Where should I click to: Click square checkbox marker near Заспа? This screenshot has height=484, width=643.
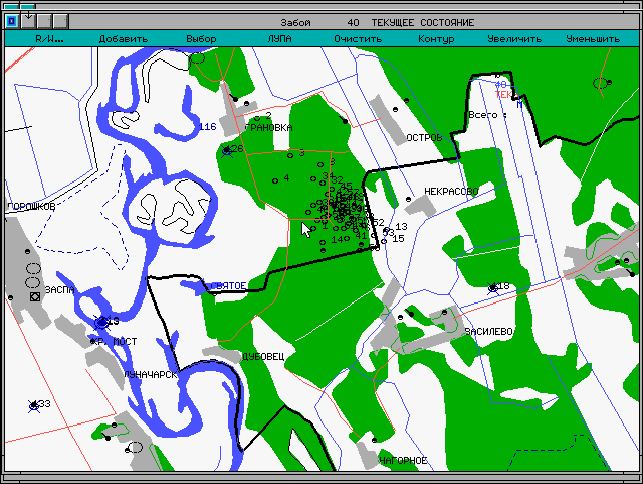pyautogui.click(x=35, y=297)
